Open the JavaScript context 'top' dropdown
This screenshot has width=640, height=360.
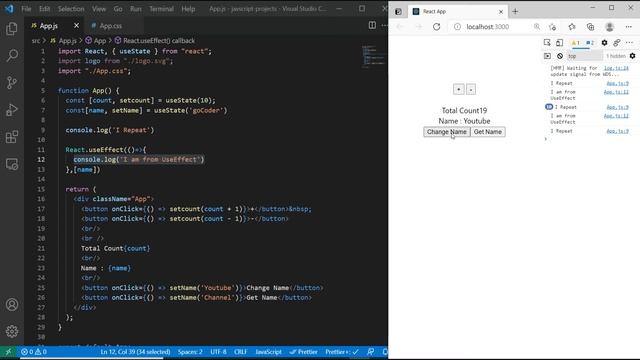point(585,56)
